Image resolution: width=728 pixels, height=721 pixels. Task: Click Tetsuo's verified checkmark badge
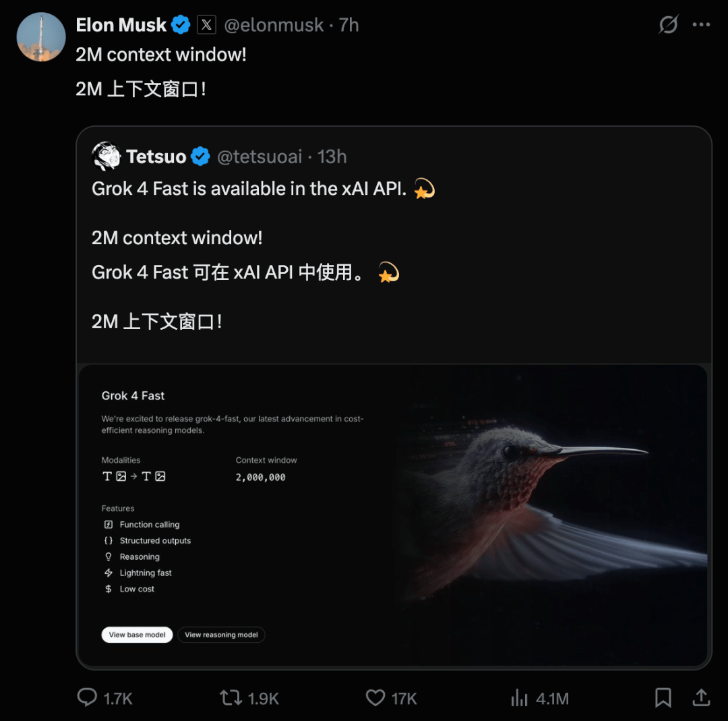[200, 156]
